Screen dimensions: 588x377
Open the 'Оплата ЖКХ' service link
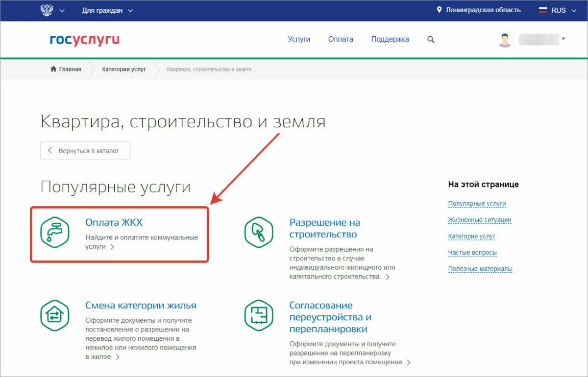point(114,222)
